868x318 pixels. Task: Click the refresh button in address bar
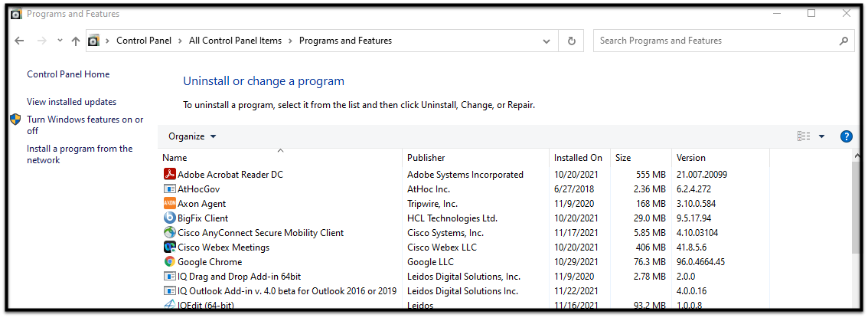click(x=571, y=41)
